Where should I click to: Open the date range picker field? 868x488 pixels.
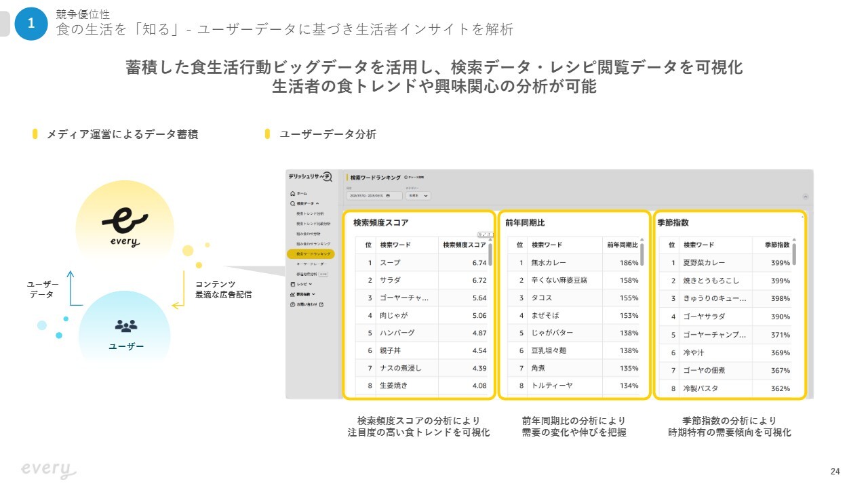coord(374,196)
